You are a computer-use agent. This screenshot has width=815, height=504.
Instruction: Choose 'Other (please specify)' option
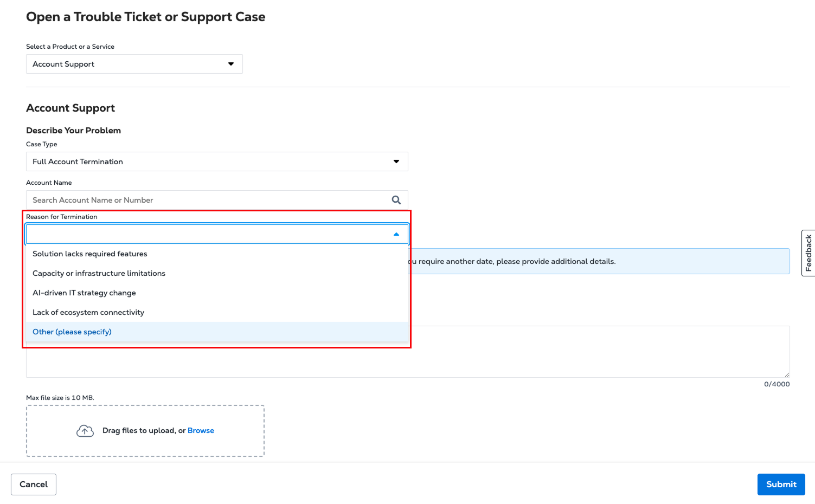point(72,332)
